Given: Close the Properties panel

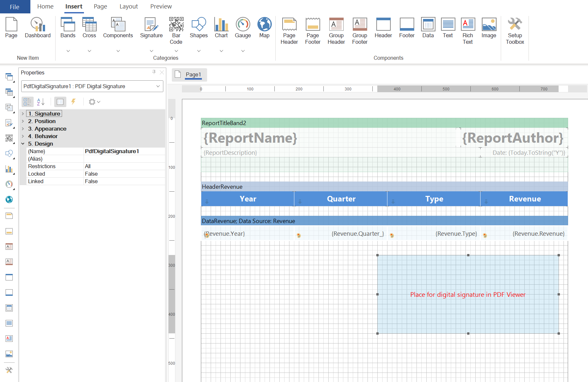Looking at the screenshot, I should (x=162, y=72).
